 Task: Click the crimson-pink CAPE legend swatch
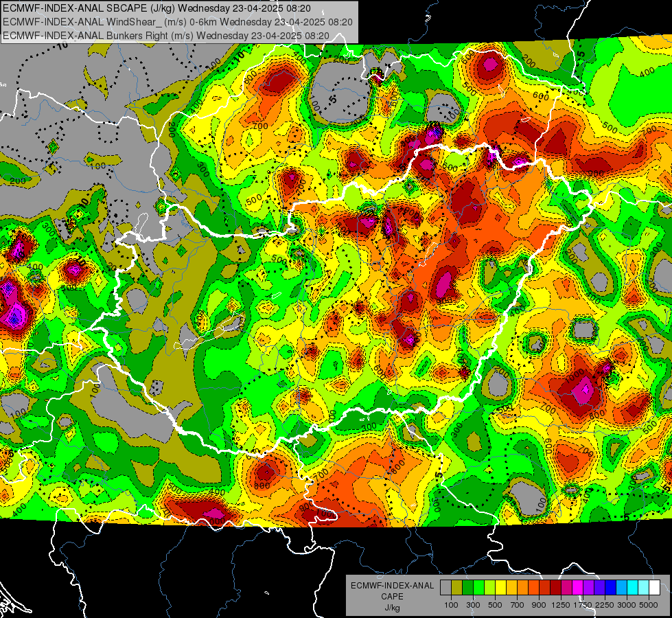(x=566, y=587)
